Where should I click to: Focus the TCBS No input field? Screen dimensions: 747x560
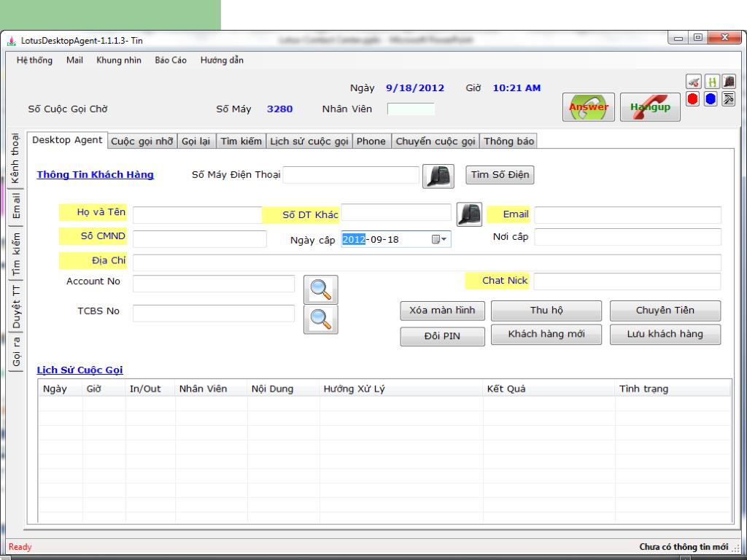tap(214, 314)
